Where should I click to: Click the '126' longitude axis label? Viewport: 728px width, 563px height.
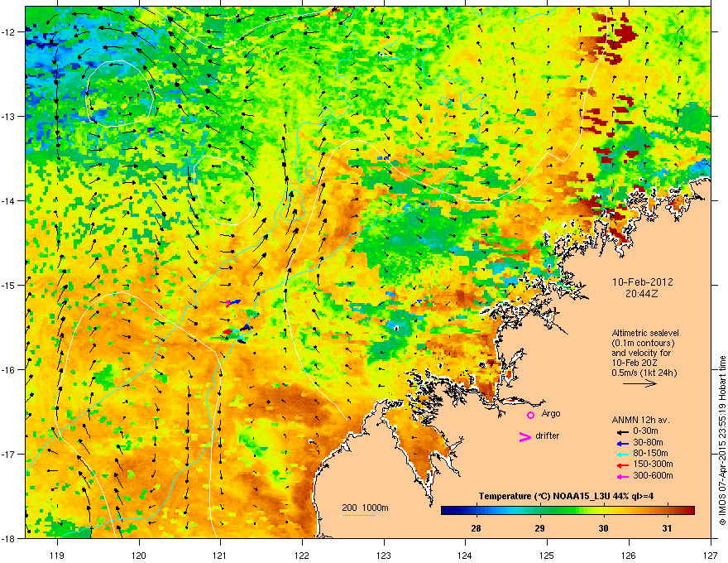click(629, 555)
